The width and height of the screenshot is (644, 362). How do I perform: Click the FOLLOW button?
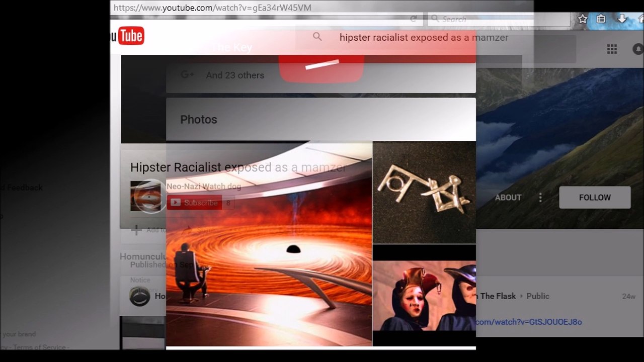(x=595, y=198)
